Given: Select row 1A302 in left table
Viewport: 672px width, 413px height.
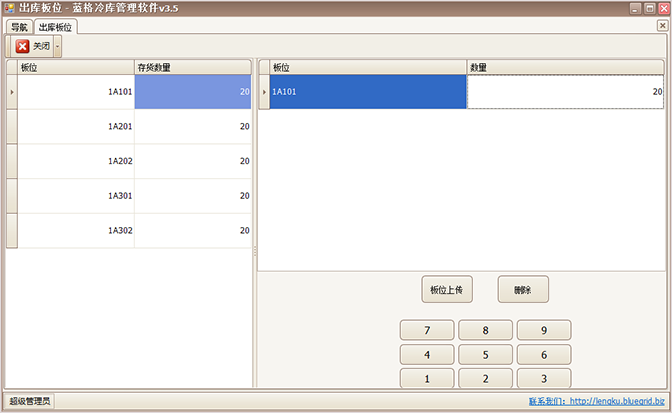Looking at the screenshot, I should pos(76,230).
